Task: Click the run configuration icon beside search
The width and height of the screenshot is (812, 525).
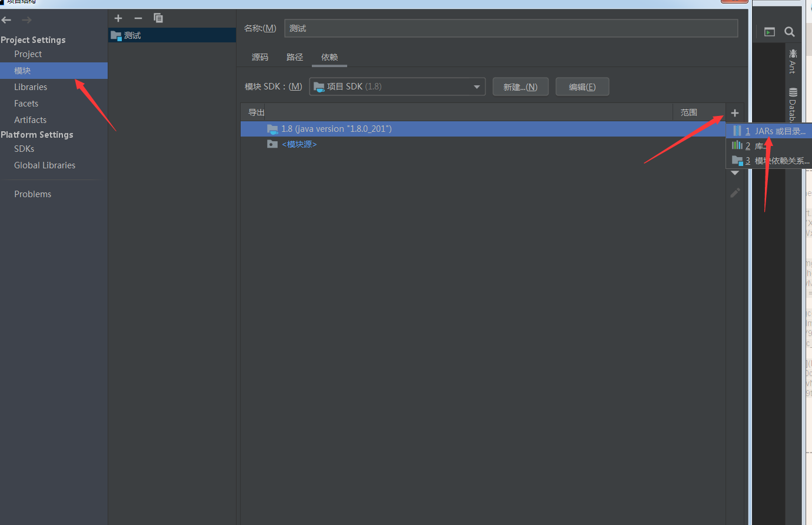Action: (x=770, y=32)
